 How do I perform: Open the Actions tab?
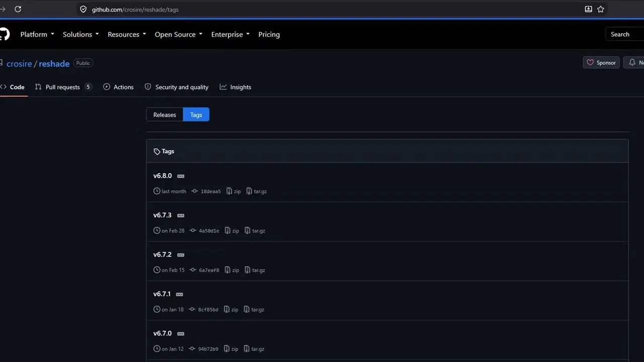click(x=118, y=87)
